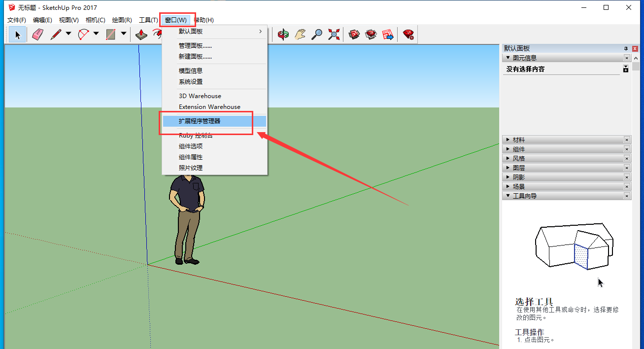644x349 pixels.
Task: Choose the Arc drawing tool
Action: [x=83, y=35]
